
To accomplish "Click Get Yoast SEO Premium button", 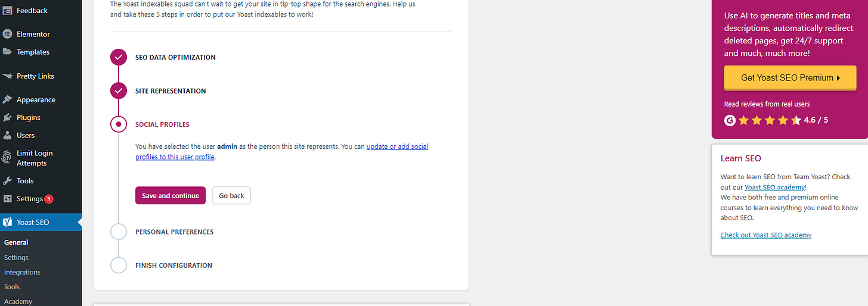I will (790, 77).
